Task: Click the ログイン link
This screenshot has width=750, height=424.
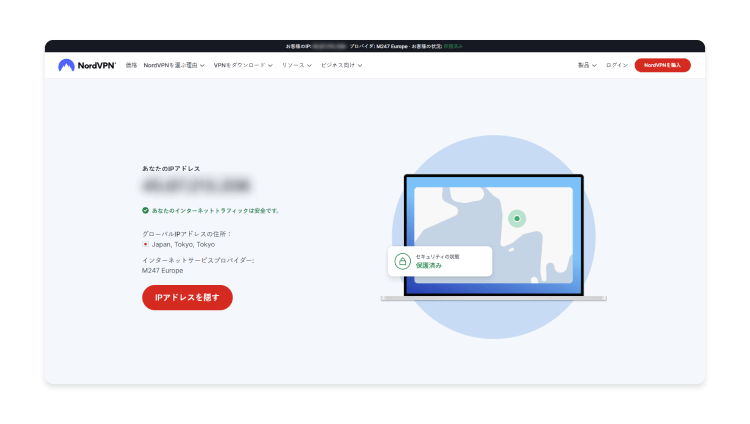Action: coord(617,65)
